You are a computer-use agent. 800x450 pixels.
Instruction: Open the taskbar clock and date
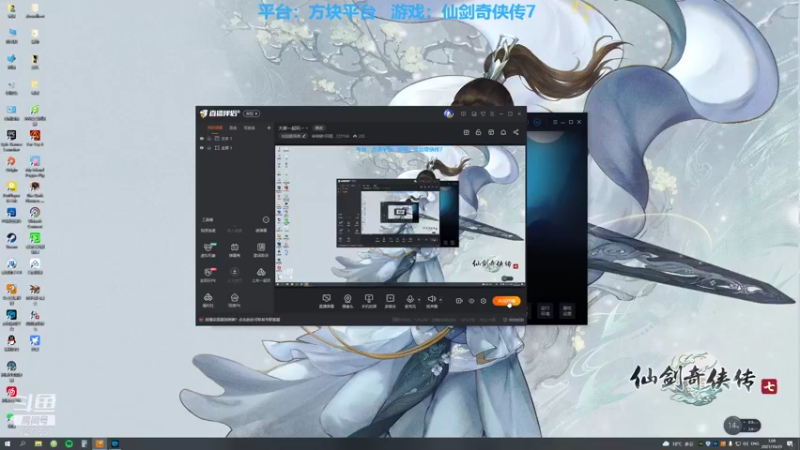pyautogui.click(x=771, y=444)
